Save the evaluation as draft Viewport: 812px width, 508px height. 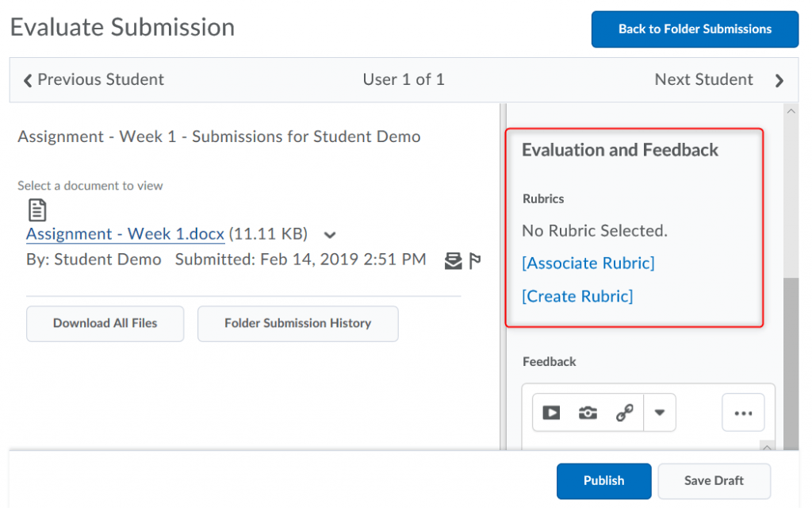(713, 481)
